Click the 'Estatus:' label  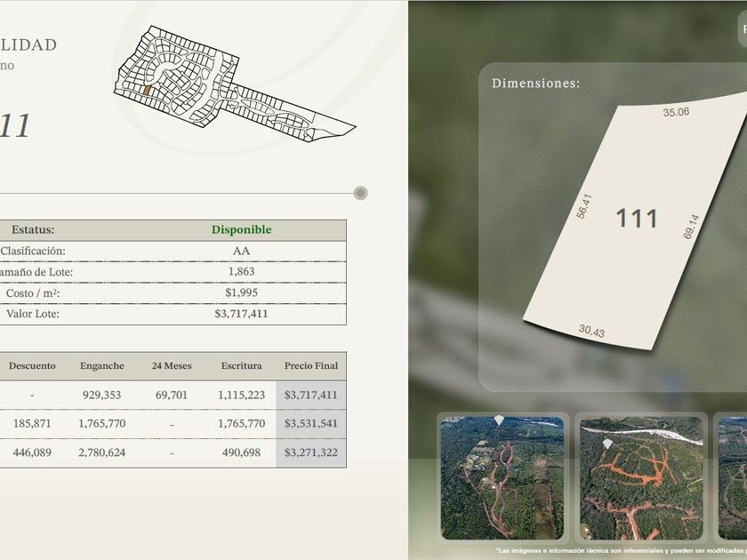33,229
